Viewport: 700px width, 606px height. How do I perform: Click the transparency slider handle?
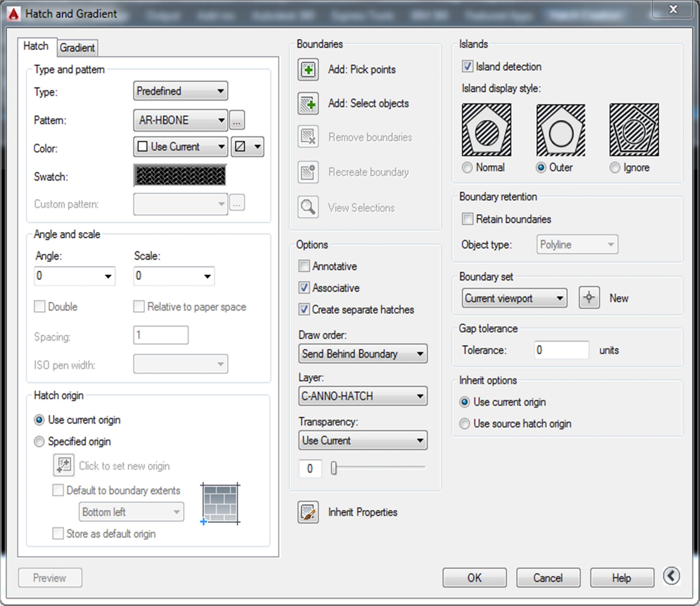[334, 468]
